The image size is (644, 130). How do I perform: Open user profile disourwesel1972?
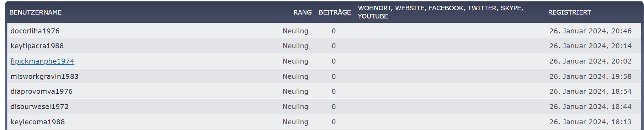(39, 107)
